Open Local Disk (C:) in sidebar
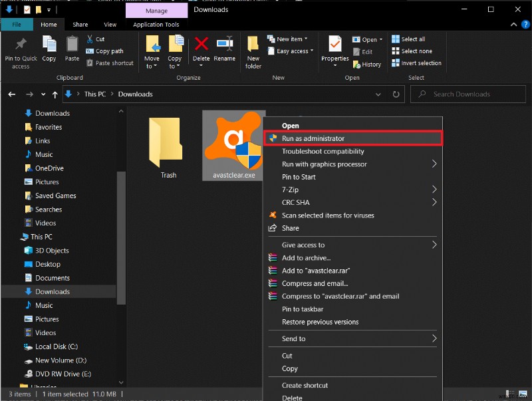 57,346
